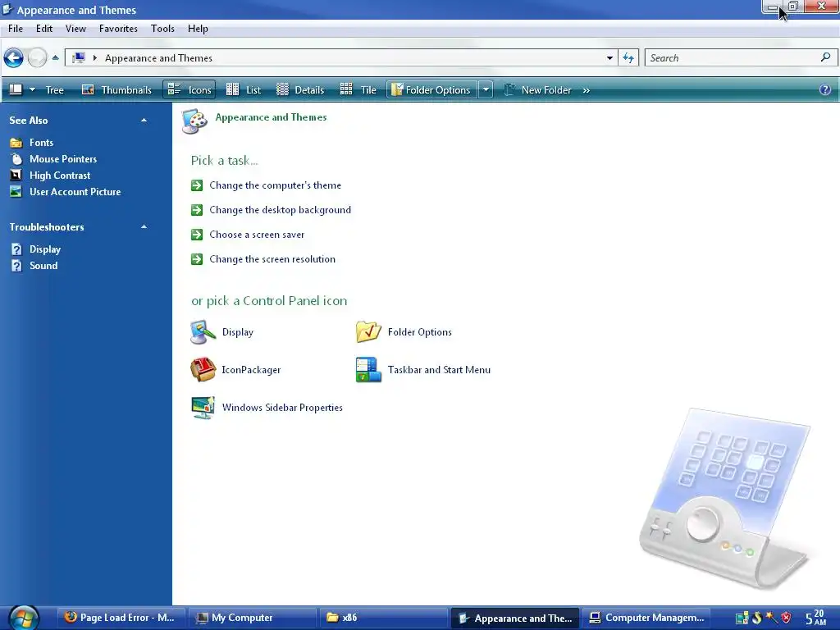Open the Favorites menu

pyautogui.click(x=118, y=29)
